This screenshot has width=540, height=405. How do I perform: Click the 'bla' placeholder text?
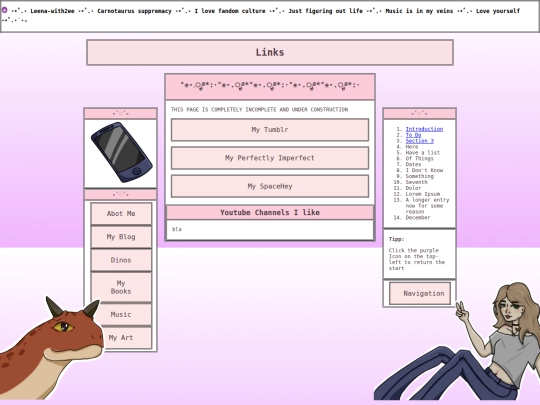(176, 229)
